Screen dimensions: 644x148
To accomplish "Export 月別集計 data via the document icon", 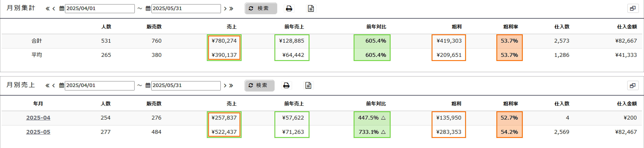I will coord(311,8).
